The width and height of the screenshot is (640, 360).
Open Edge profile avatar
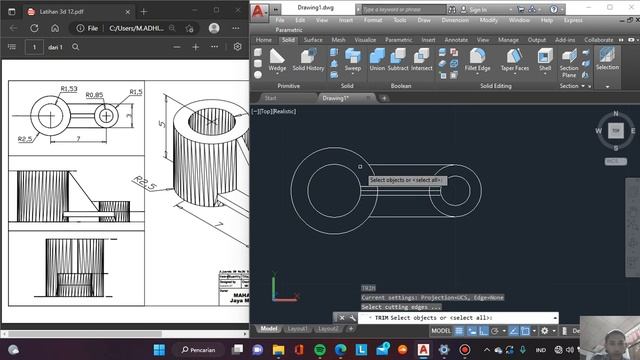coord(214,28)
